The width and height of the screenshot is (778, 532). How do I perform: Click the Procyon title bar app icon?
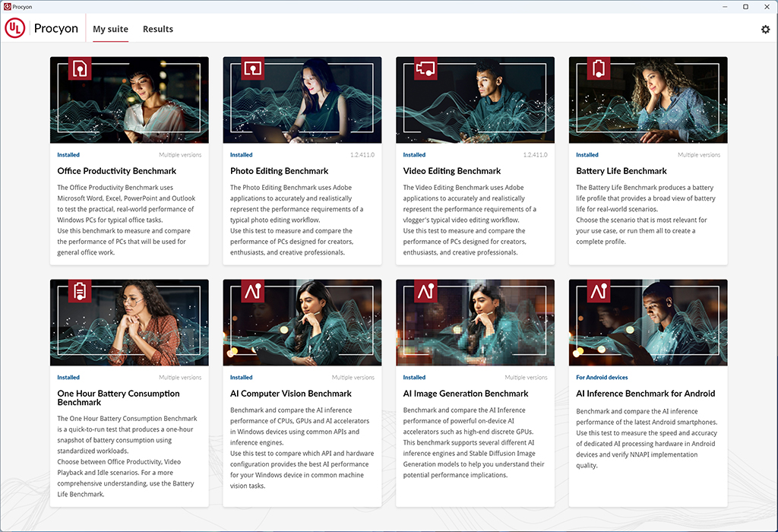[x=7, y=6]
